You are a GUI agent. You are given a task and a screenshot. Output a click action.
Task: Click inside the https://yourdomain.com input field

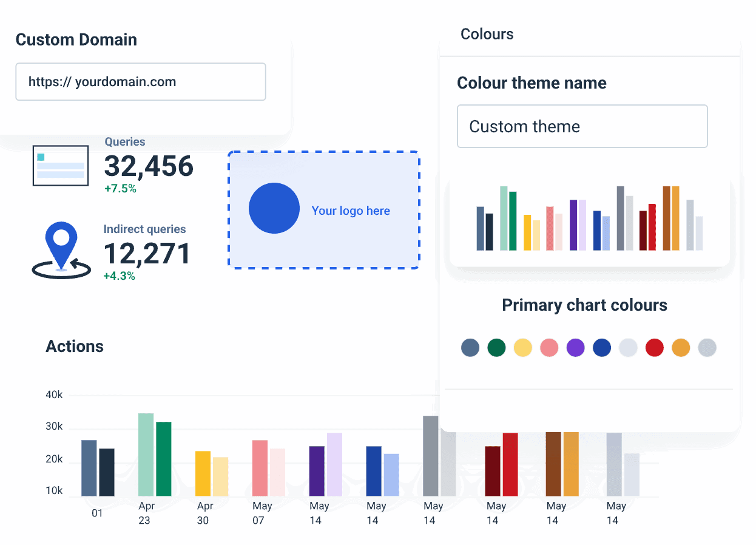141,81
